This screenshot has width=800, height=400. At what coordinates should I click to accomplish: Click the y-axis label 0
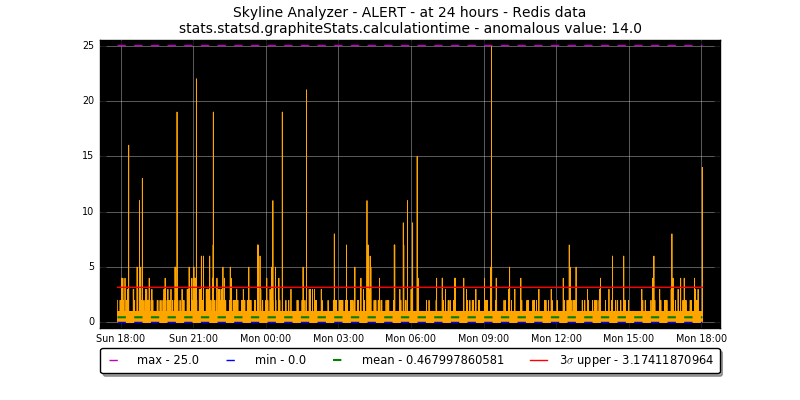pyautogui.click(x=92, y=322)
